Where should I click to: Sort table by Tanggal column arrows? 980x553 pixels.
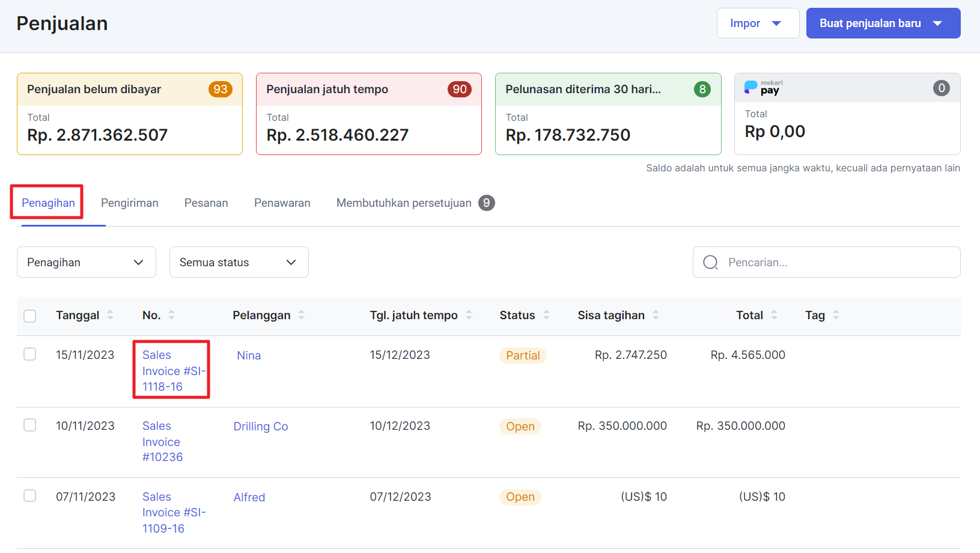click(x=110, y=315)
